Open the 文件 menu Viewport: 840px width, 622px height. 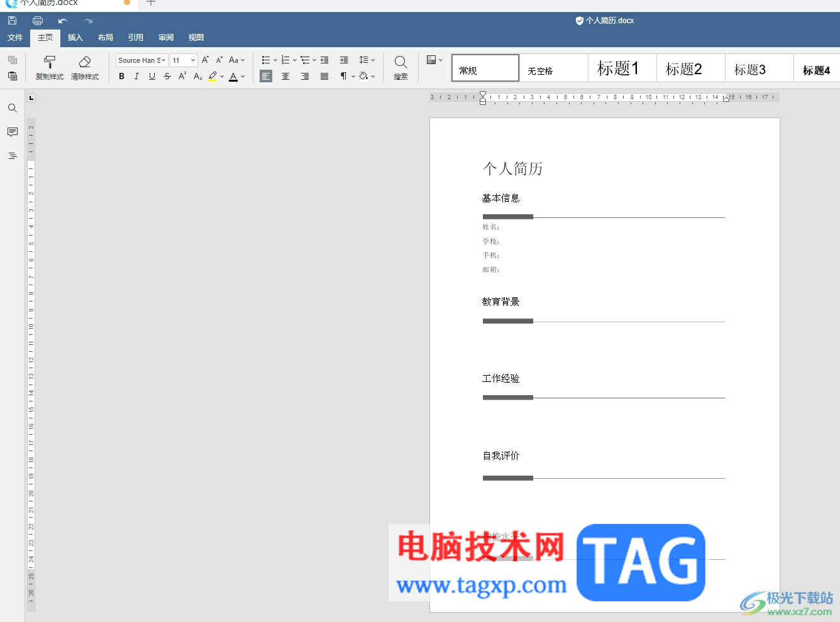[x=15, y=38]
